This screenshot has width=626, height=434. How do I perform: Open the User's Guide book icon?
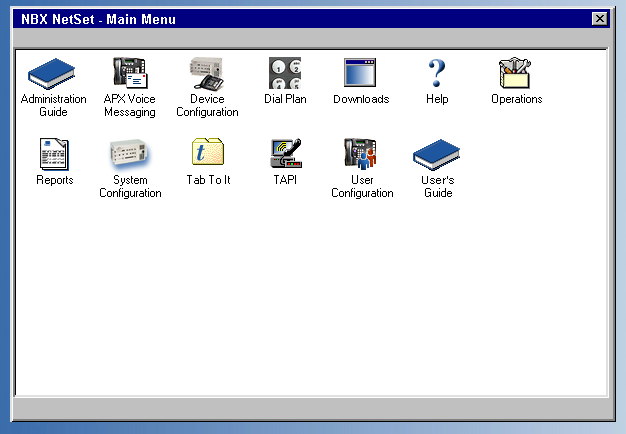437,154
